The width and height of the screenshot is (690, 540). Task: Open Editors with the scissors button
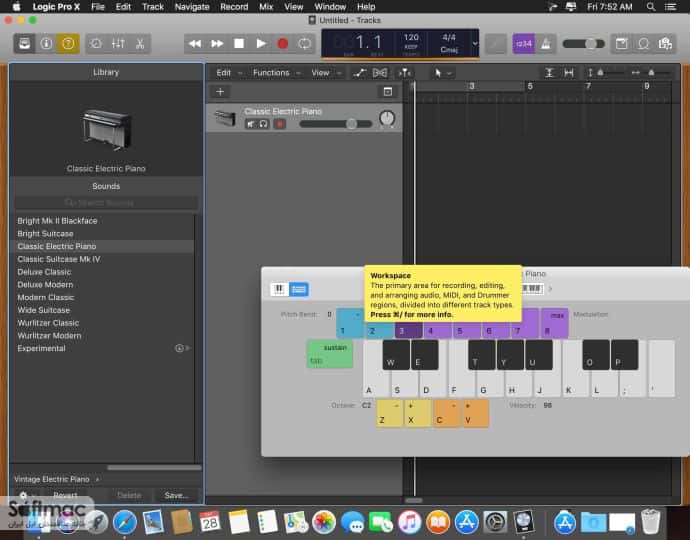coord(140,44)
